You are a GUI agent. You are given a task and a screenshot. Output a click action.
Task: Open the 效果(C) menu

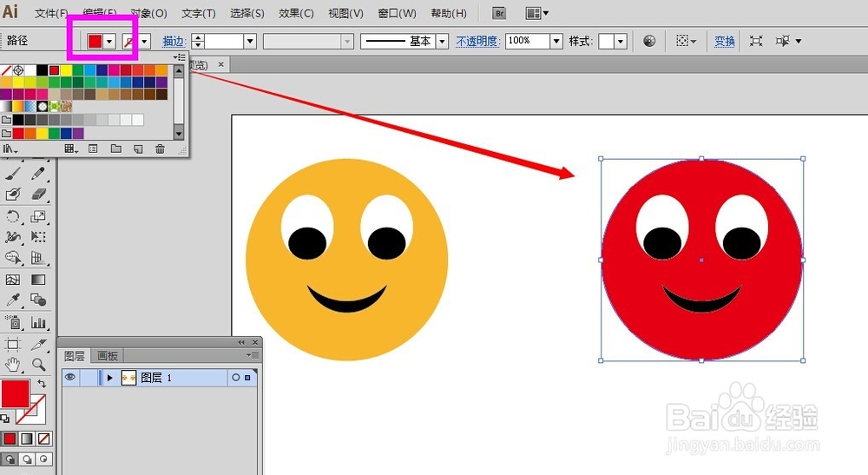click(296, 13)
